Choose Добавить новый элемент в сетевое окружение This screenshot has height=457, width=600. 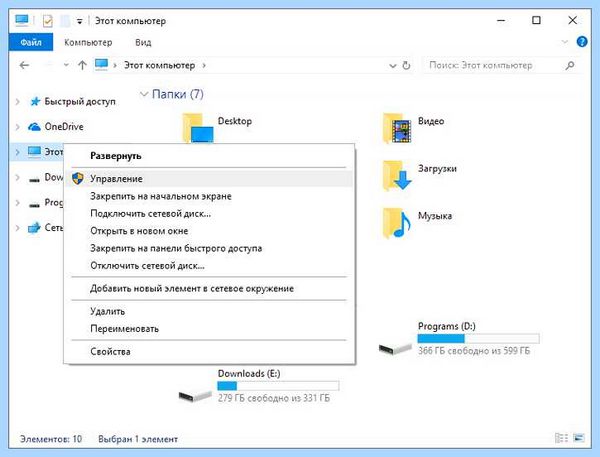point(209,289)
